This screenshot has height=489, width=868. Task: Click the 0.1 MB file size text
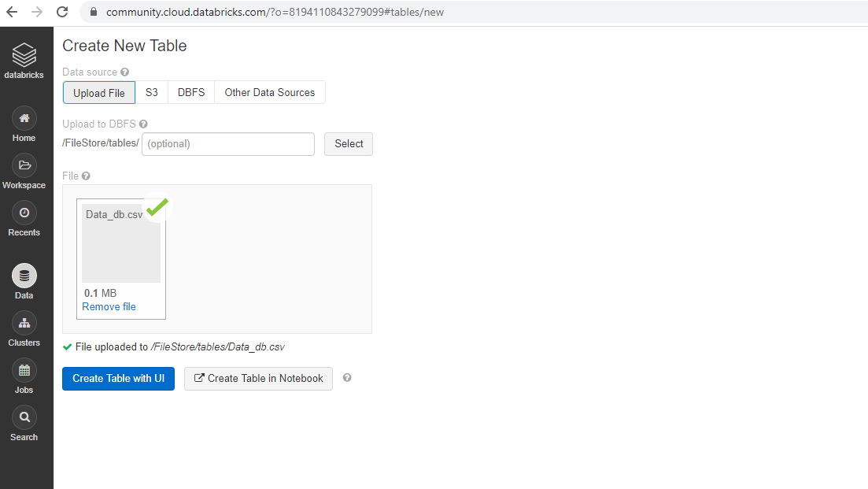pyautogui.click(x=100, y=293)
